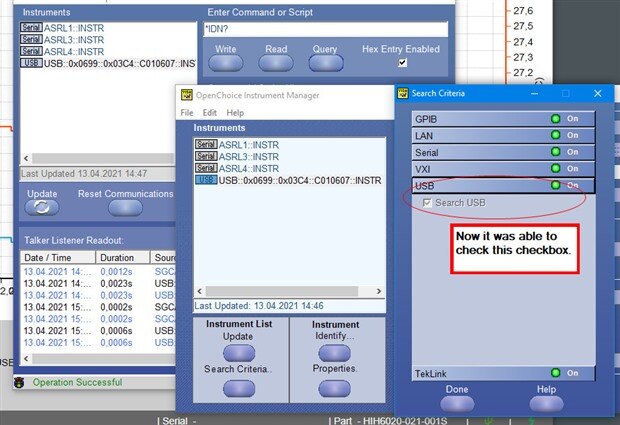Click right scroll arrow in Instrument Manager list
Viewport: 620px width, 425px height.
(x=379, y=291)
